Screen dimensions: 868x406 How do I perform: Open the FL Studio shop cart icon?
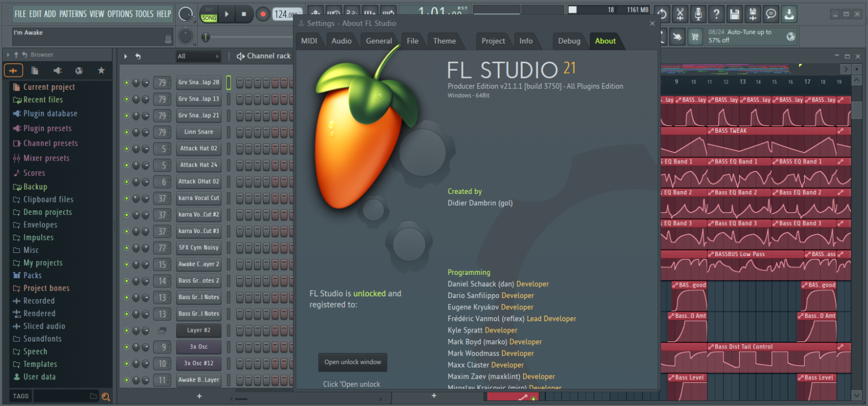click(x=695, y=36)
